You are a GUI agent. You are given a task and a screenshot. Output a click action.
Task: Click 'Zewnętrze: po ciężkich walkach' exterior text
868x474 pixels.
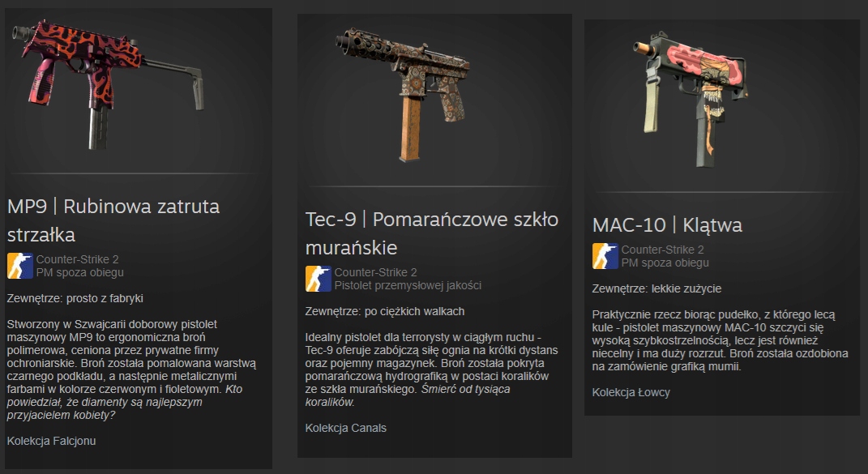385,312
